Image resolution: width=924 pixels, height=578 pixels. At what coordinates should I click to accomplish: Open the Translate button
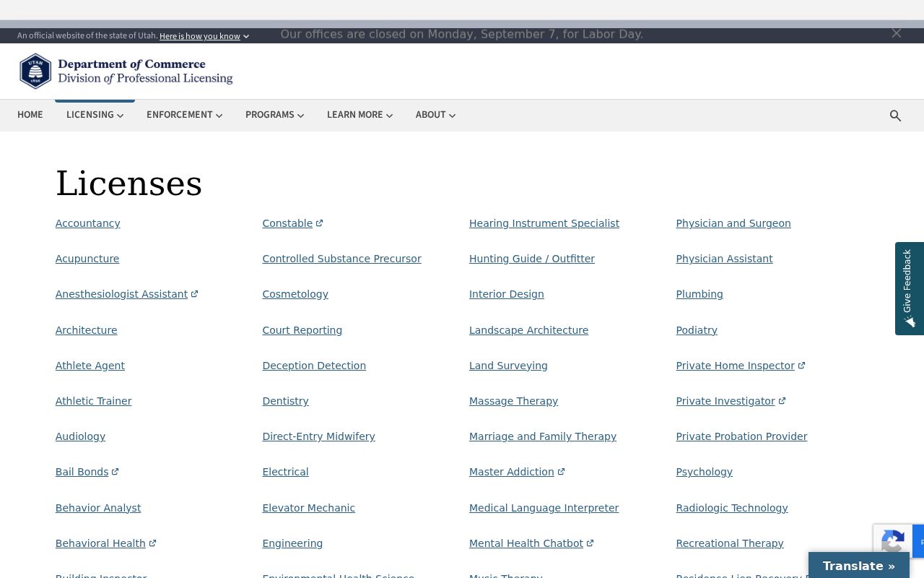(859, 566)
